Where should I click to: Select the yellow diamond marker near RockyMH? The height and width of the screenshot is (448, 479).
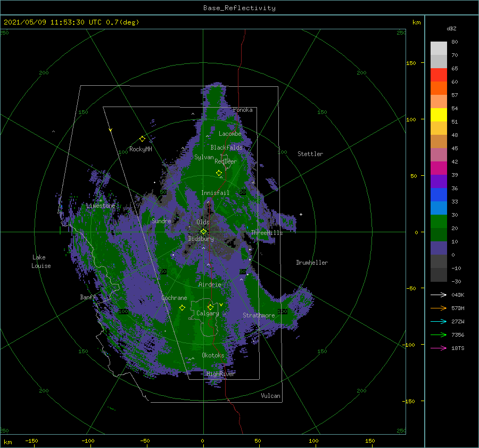pyautogui.click(x=142, y=139)
